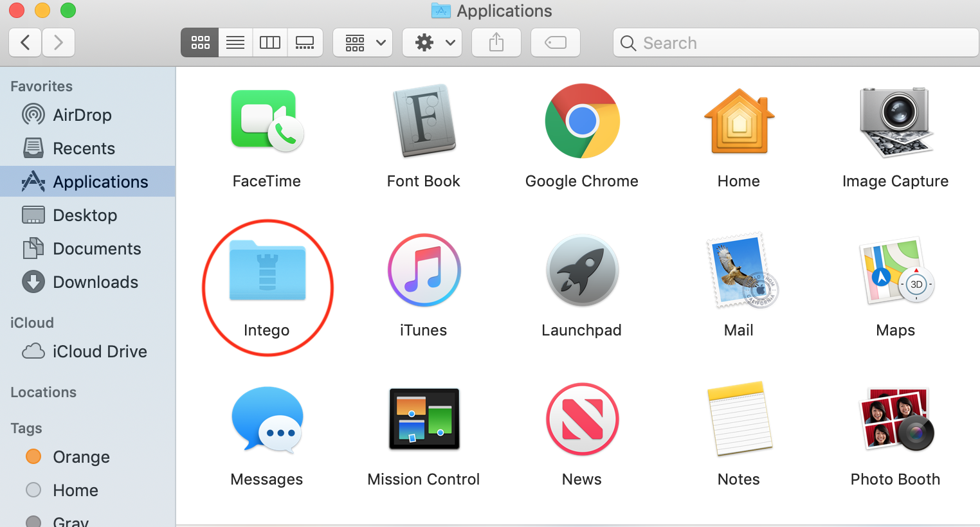Screen dimensions: 980x527
Task: Select the Mail stamp icon
Action: pyautogui.click(x=742, y=271)
